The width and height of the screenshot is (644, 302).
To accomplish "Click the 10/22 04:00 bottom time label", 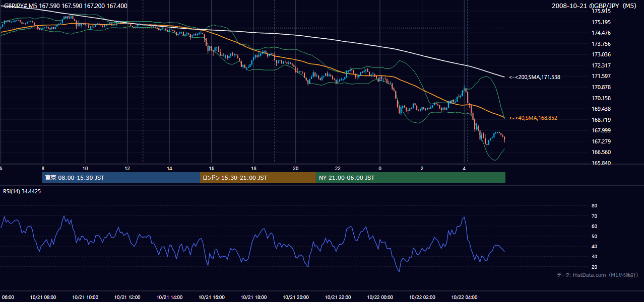I will (464, 297).
